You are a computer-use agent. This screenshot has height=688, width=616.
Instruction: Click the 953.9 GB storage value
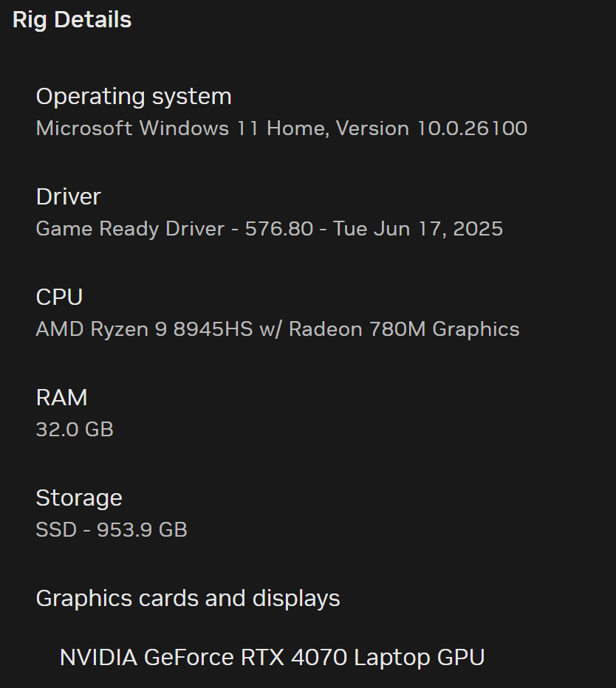142,530
